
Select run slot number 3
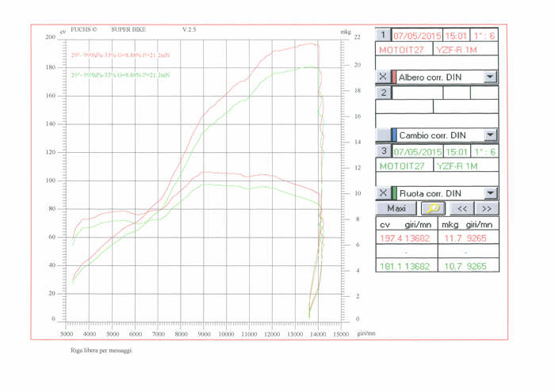384,151
